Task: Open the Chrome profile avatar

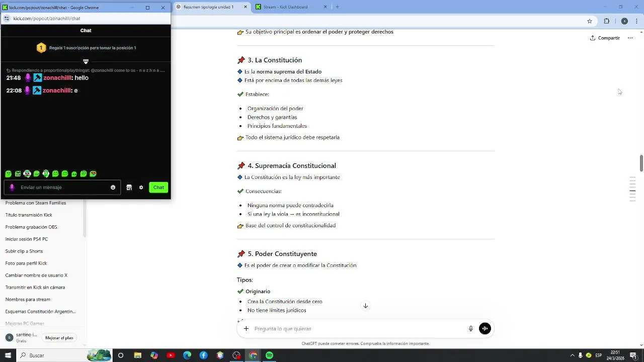Action: tap(624, 21)
